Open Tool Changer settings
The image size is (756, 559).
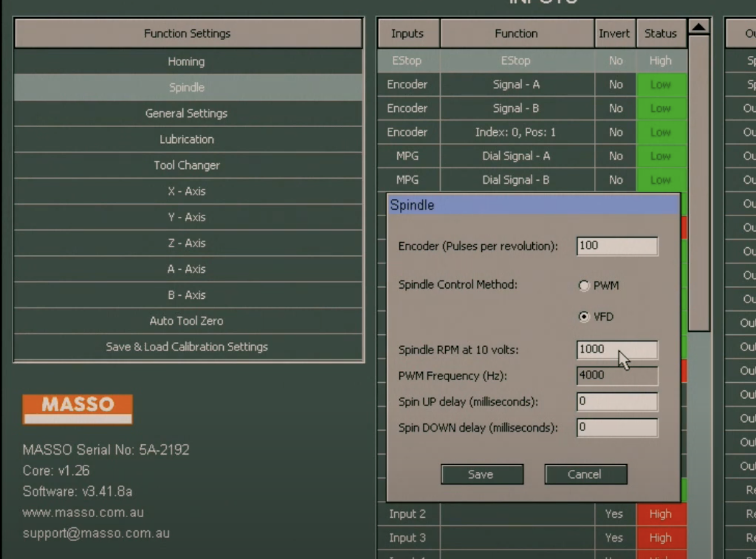(186, 165)
